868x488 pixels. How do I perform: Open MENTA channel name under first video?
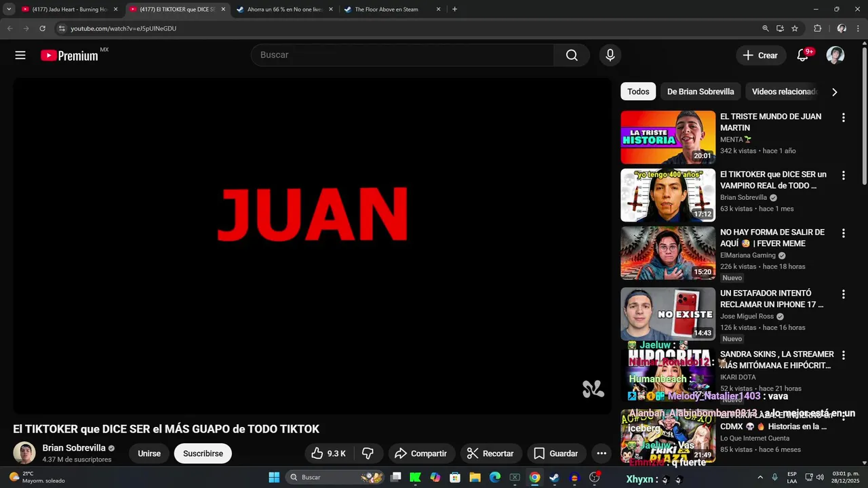coord(732,140)
